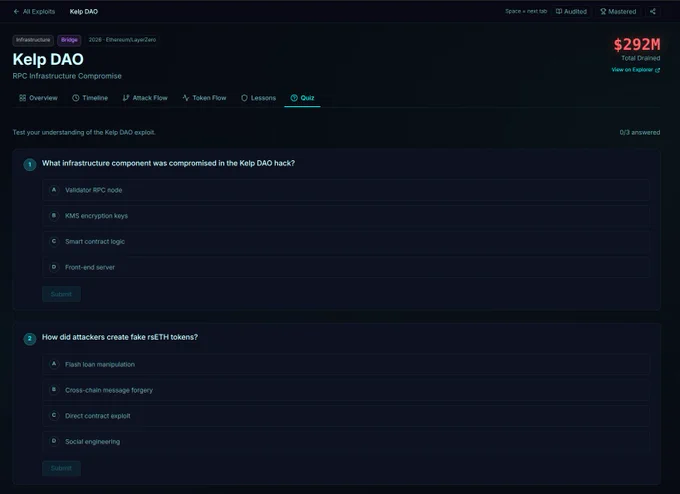Click the question 2 number badge
The height and width of the screenshot is (494, 680).
coord(29,338)
